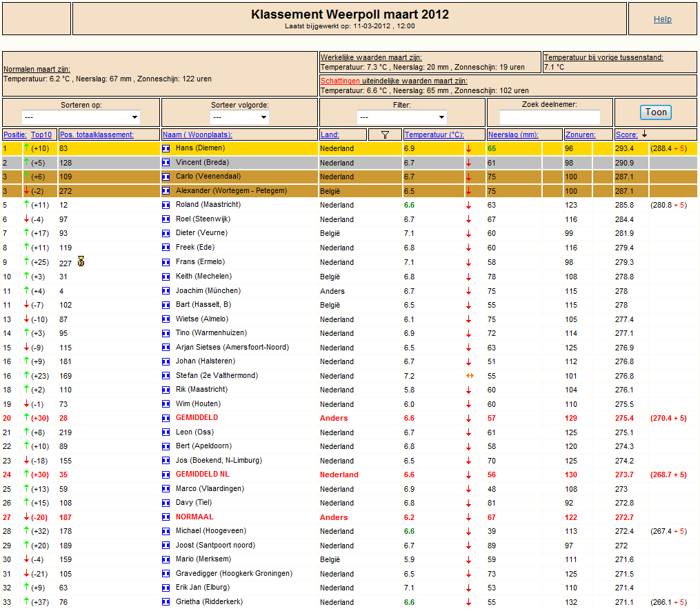Click the blue icon next to Vincent (Breda)

click(x=166, y=163)
